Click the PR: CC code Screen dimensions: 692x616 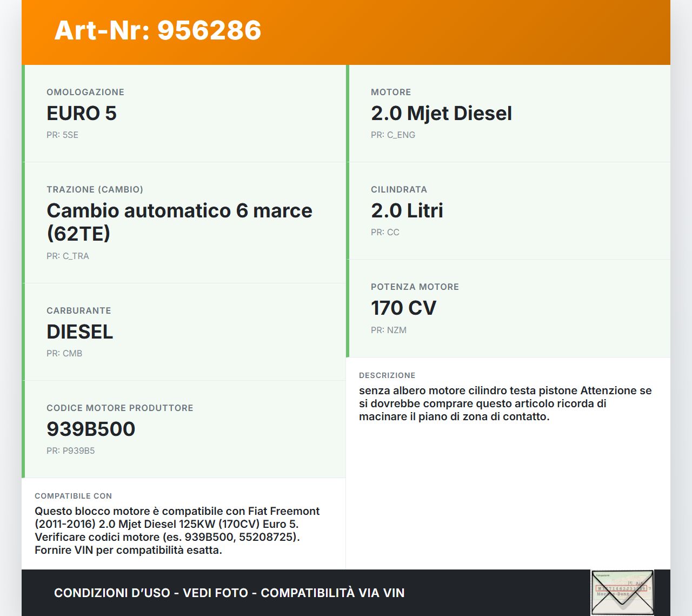pos(385,233)
